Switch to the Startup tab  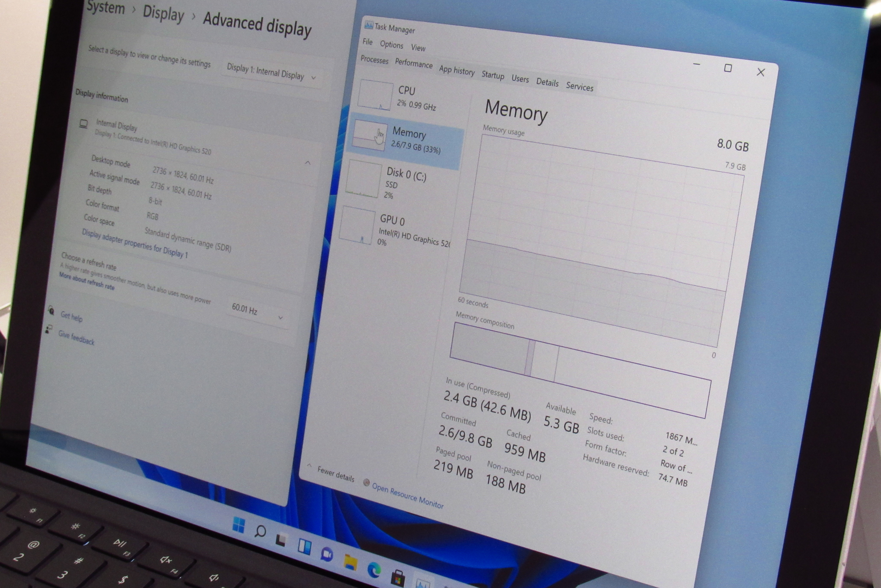coord(493,75)
